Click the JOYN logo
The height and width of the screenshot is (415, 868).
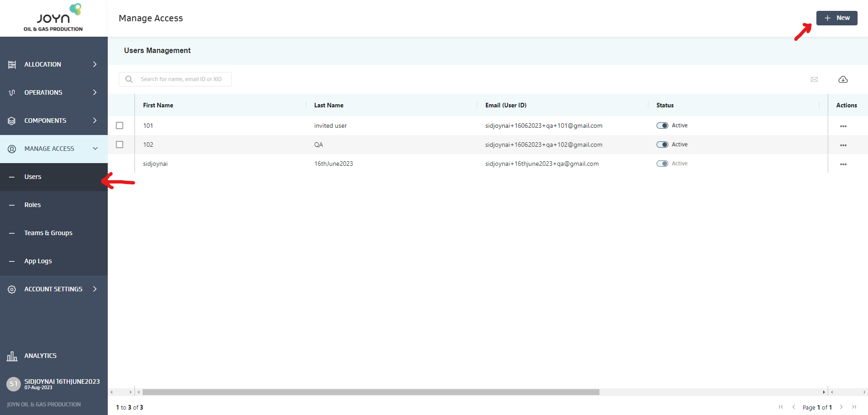[x=53, y=18]
